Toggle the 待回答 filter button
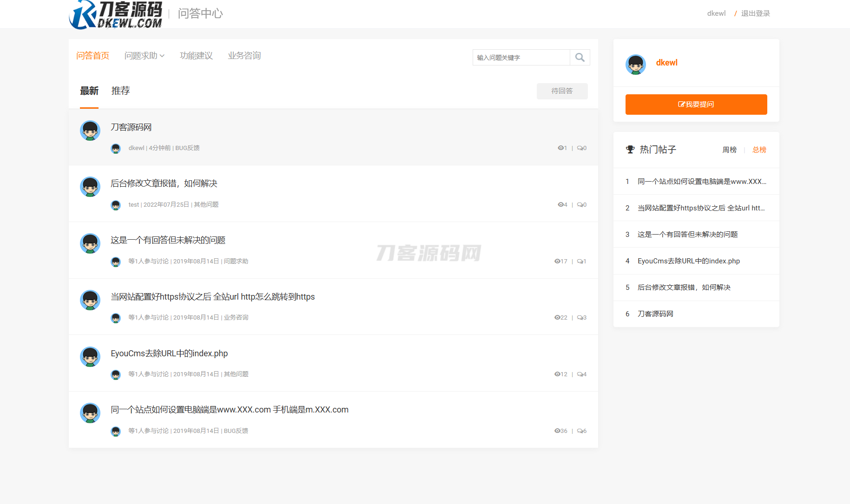This screenshot has width=850, height=504. 562,91
